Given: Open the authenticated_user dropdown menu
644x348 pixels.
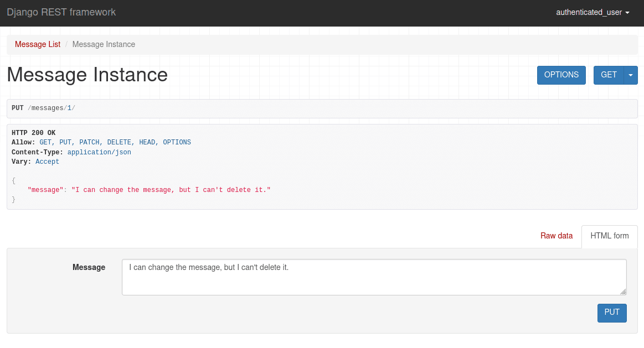Looking at the screenshot, I should pyautogui.click(x=593, y=12).
